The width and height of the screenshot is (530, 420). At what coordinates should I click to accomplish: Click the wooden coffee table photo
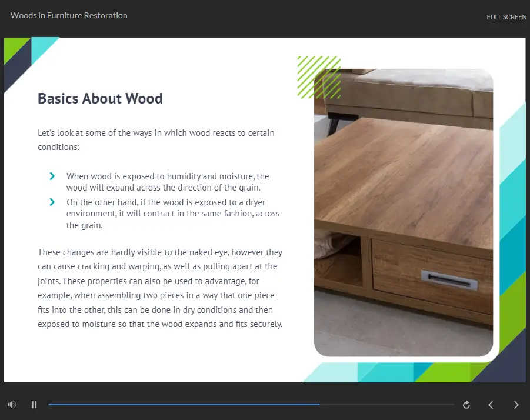coord(404,212)
